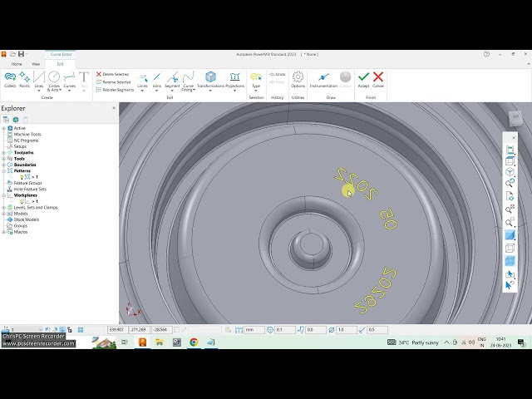Accept the curve edits
This screenshot has height=399, width=532.
click(x=363, y=80)
